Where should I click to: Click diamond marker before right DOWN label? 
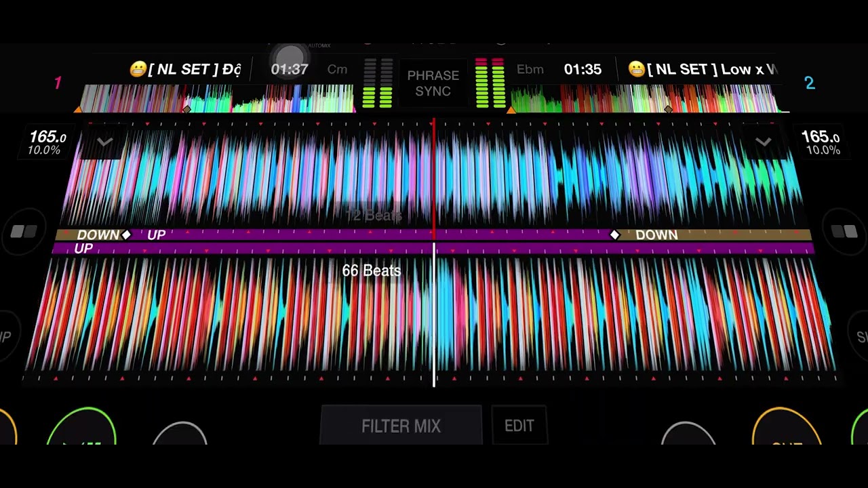pos(614,235)
